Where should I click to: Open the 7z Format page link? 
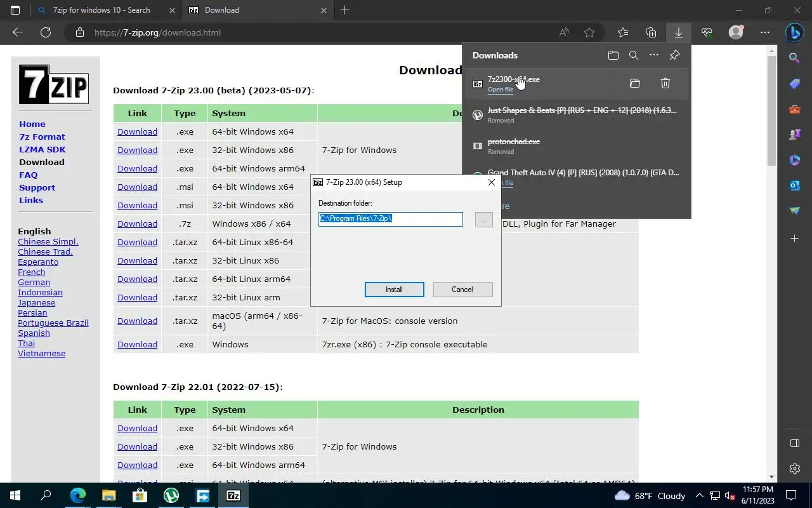click(42, 137)
